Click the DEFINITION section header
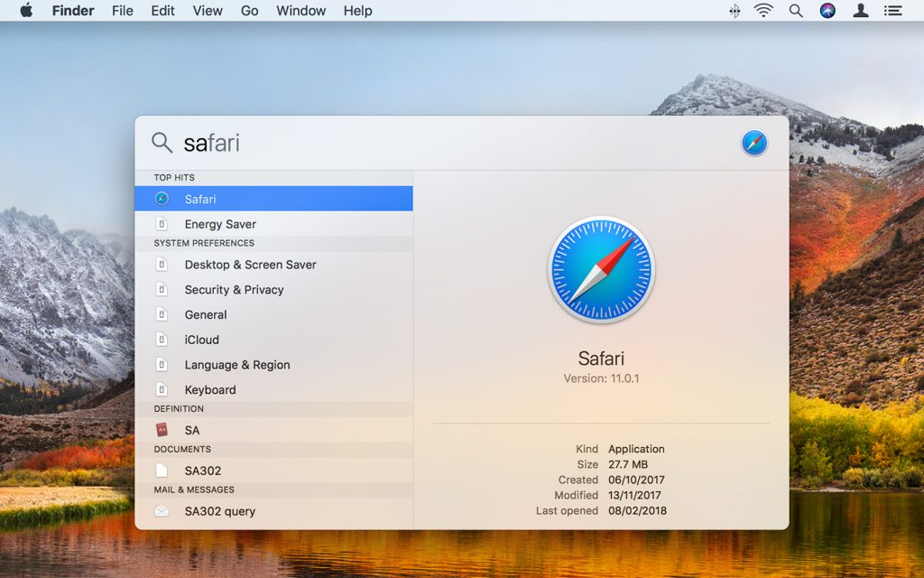Screen dimensions: 924x578 click(179, 409)
